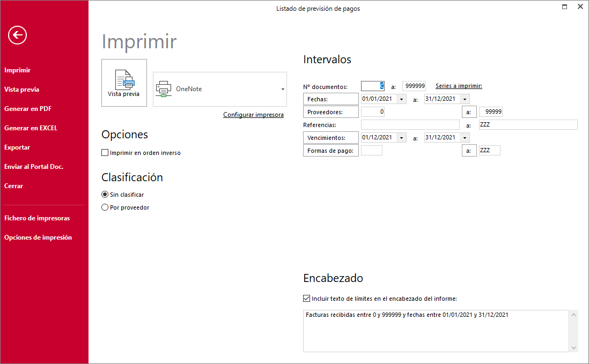Image resolution: width=589 pixels, height=364 pixels.
Task: Click the Proveedores end field 99999
Action: click(x=491, y=112)
